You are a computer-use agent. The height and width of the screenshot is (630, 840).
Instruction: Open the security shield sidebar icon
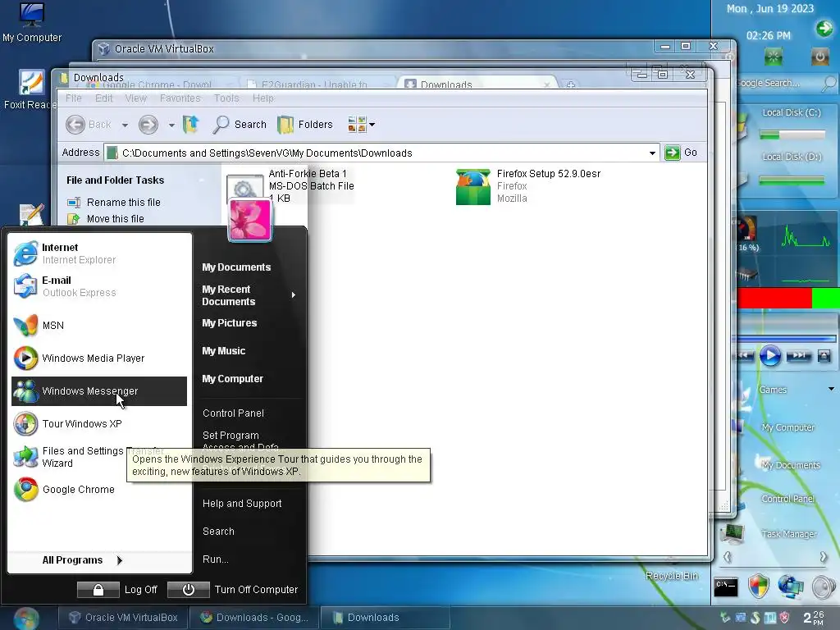tap(759, 587)
